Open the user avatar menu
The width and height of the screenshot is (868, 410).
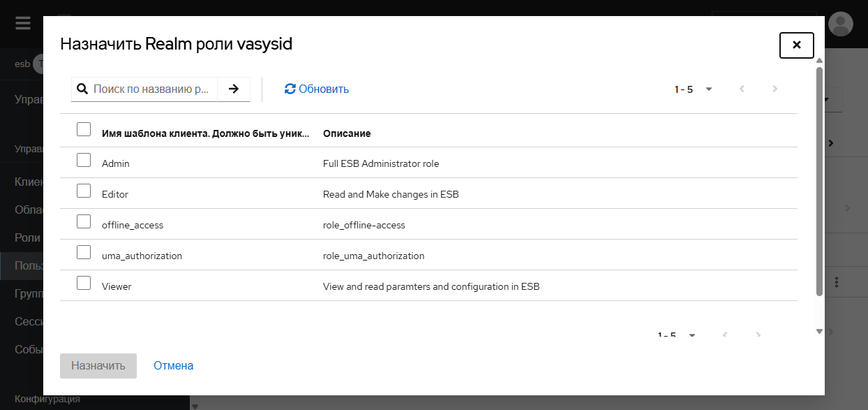840,24
